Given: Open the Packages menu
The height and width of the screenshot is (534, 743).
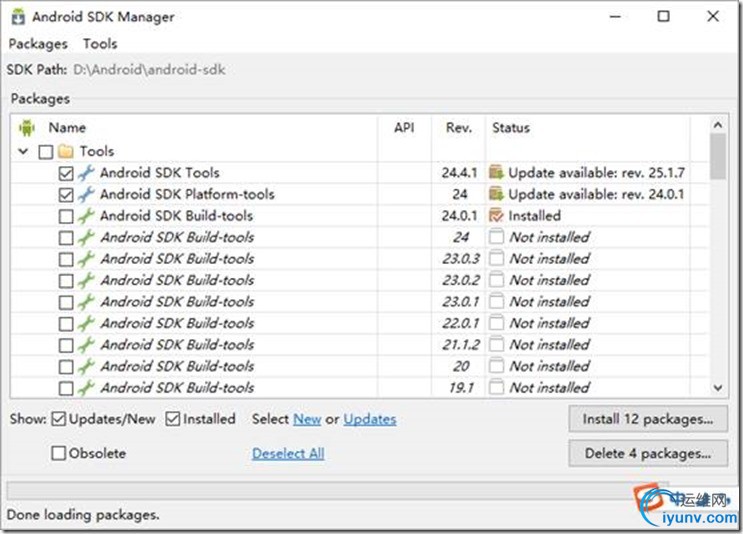Looking at the screenshot, I should (38, 44).
